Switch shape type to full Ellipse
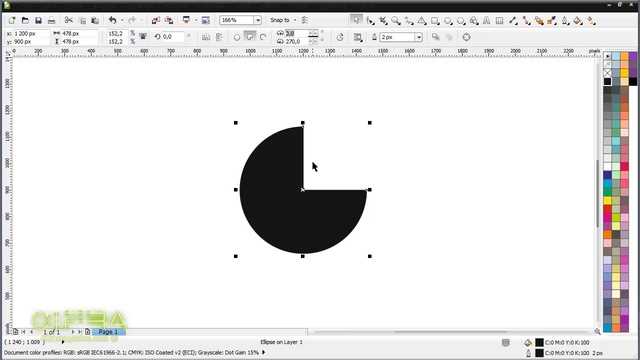This screenshot has width=640, height=360. click(237, 37)
